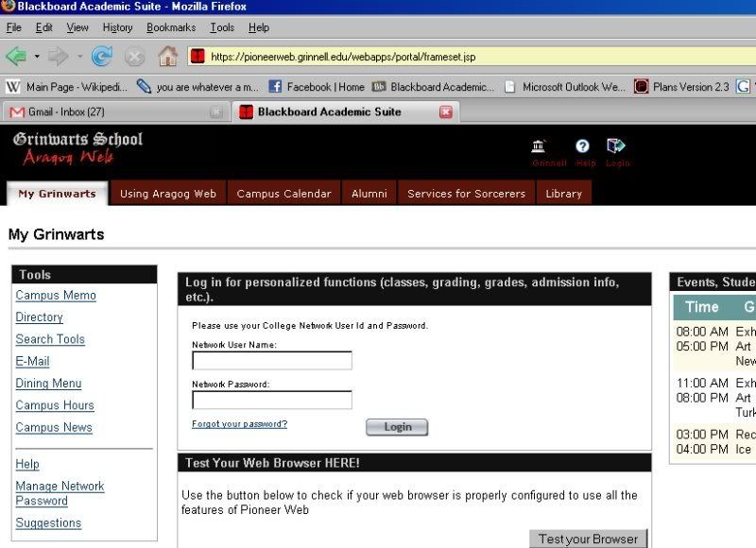Open the Campus Memo link

(x=56, y=295)
